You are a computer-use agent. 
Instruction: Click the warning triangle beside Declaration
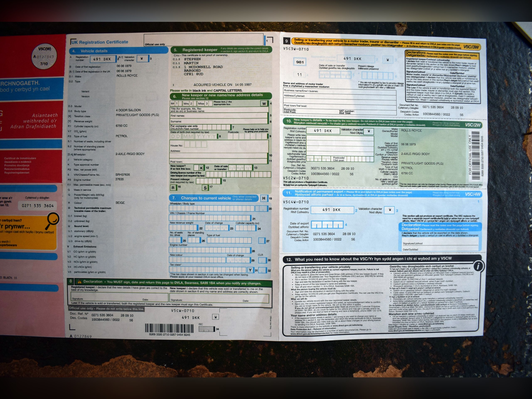(79, 282)
